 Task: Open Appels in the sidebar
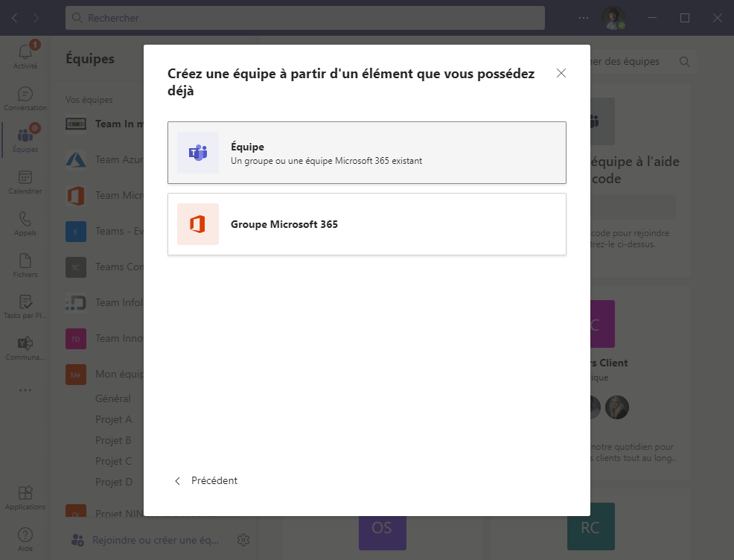[25, 223]
